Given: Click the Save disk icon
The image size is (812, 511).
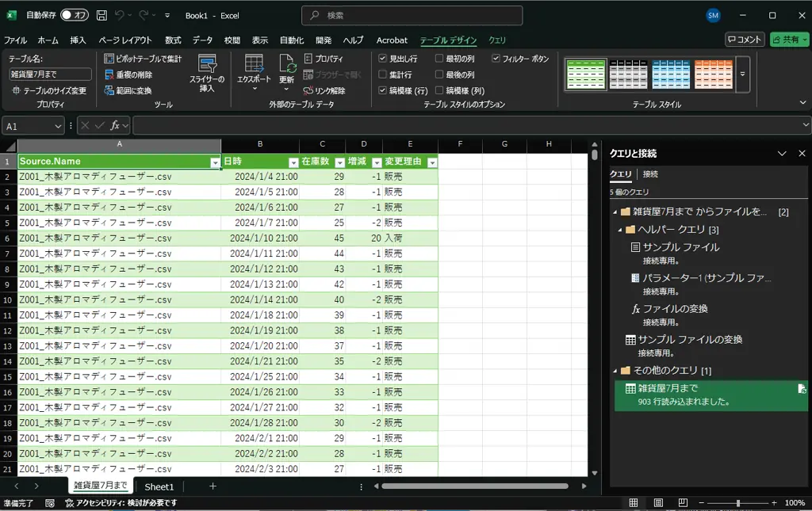Looking at the screenshot, I should pyautogui.click(x=102, y=16).
